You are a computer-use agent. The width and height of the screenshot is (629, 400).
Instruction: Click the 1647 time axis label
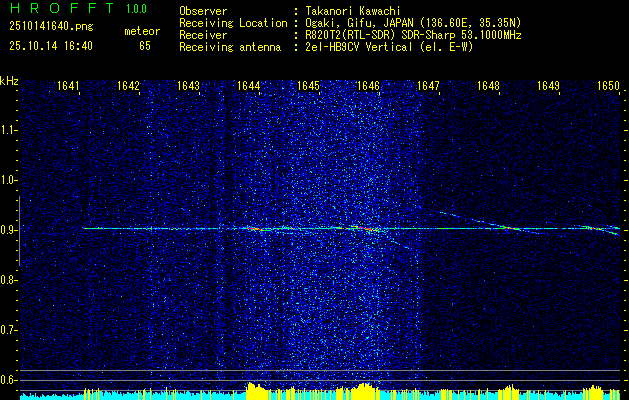428,85
